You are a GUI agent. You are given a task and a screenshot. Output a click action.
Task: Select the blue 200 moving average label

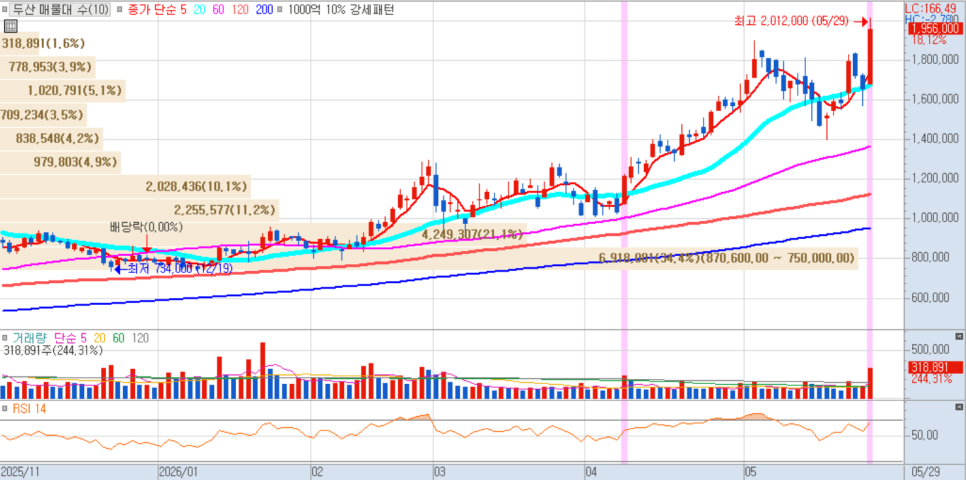pos(263,9)
